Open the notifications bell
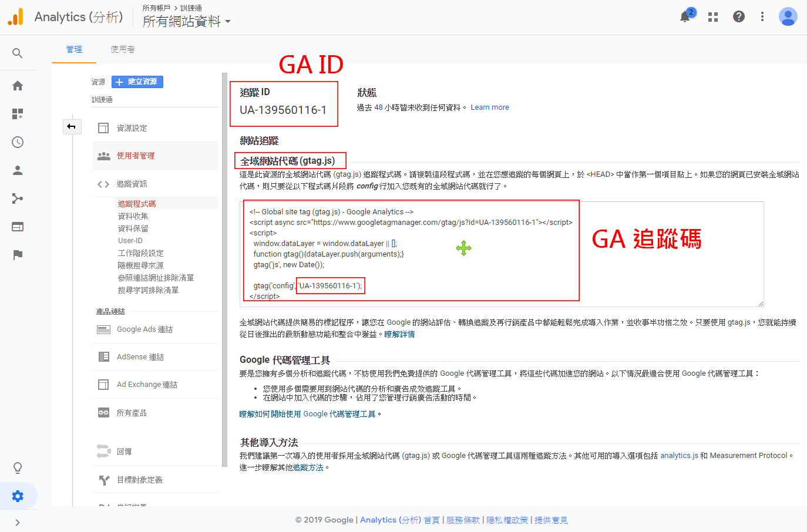 [685, 16]
